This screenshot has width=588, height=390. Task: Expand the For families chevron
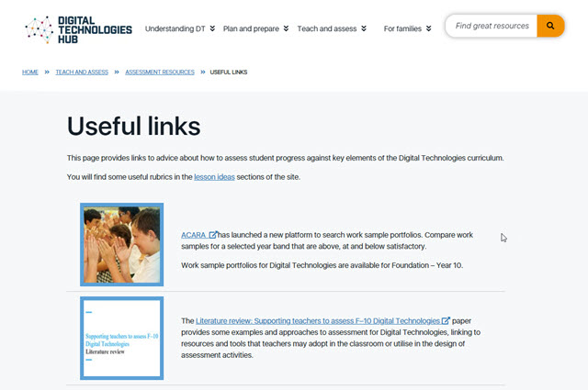click(429, 28)
